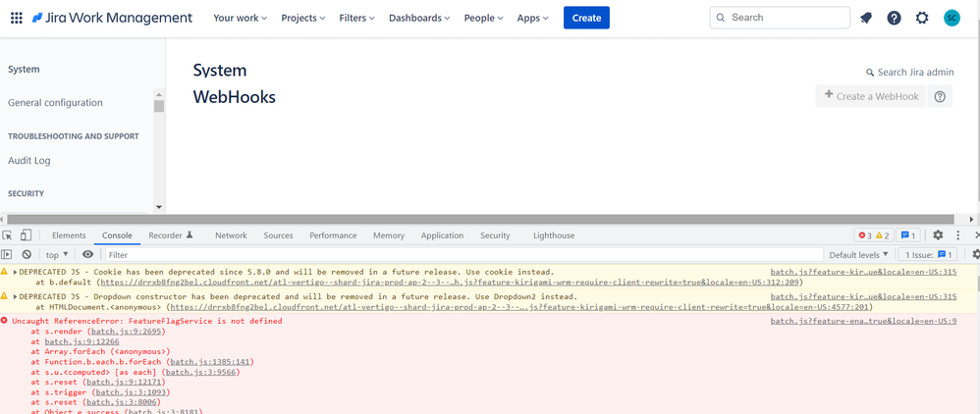Screen dimensions: 980x414
Task: Expand the Your work menu
Action: 240,18
